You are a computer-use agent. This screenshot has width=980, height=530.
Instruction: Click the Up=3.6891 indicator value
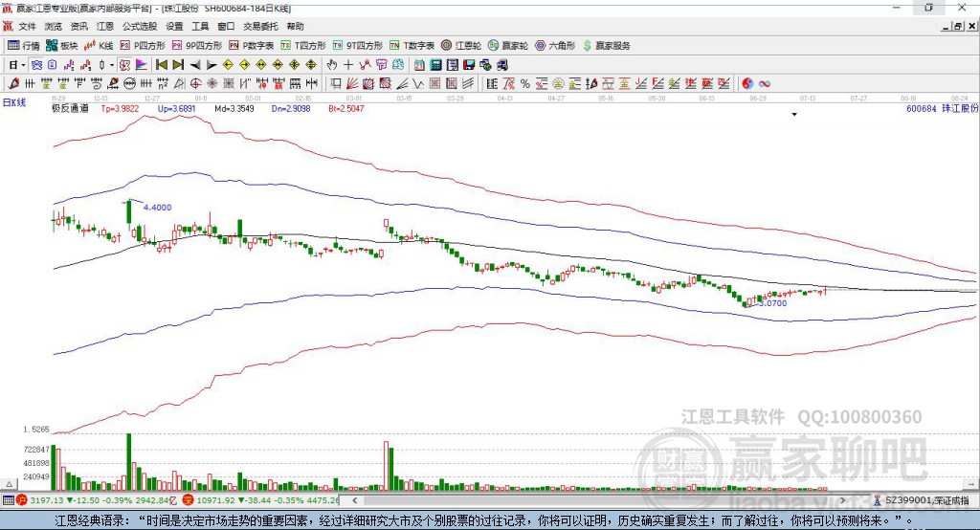pyautogui.click(x=177, y=108)
